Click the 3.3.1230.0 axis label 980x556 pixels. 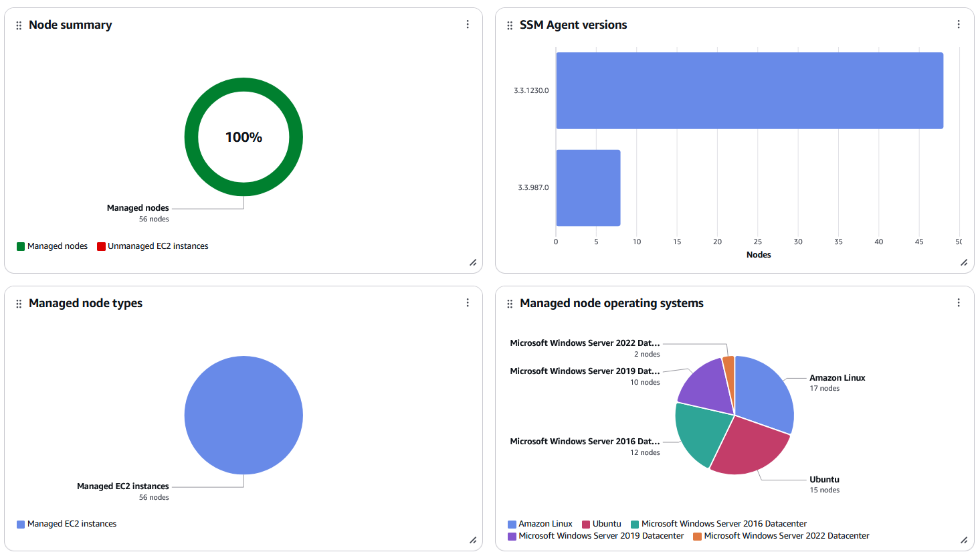[531, 90]
